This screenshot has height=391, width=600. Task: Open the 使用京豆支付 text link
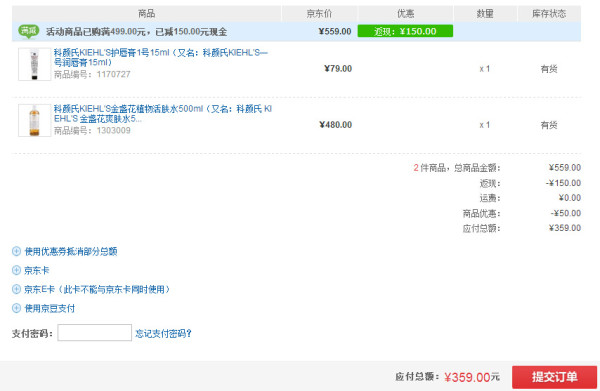50,308
